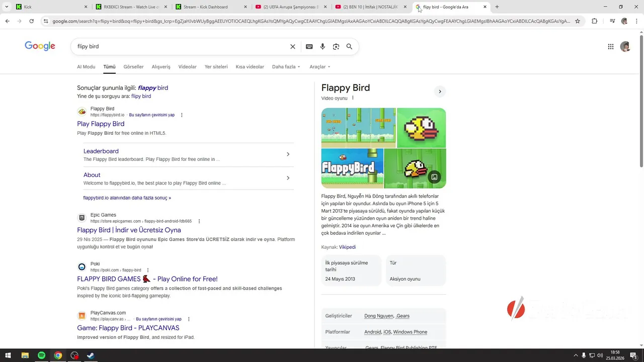The image size is (644, 362).
Task: Go to the Google logo homepage
Action: [40, 46]
